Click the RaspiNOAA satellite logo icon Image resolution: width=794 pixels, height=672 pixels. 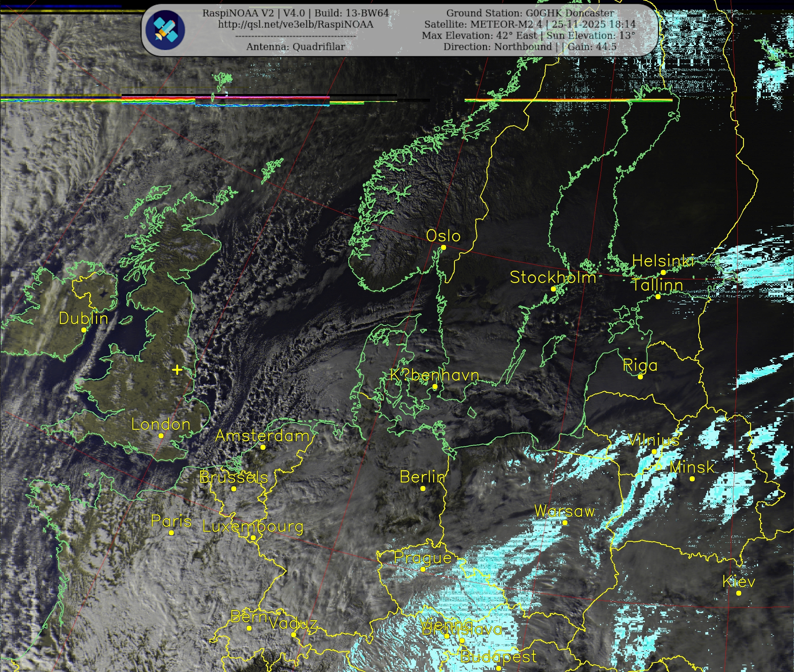165,30
